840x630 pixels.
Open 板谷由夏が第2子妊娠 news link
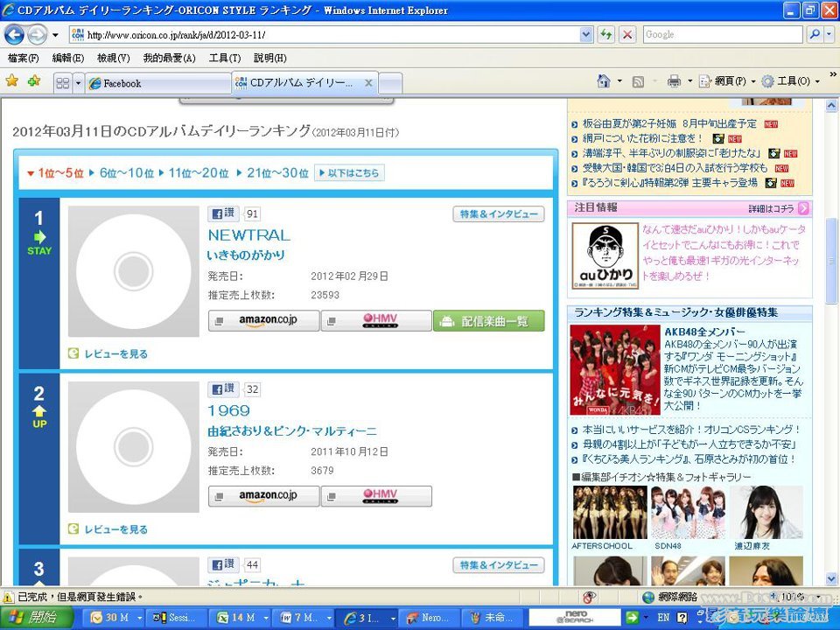[x=669, y=123]
